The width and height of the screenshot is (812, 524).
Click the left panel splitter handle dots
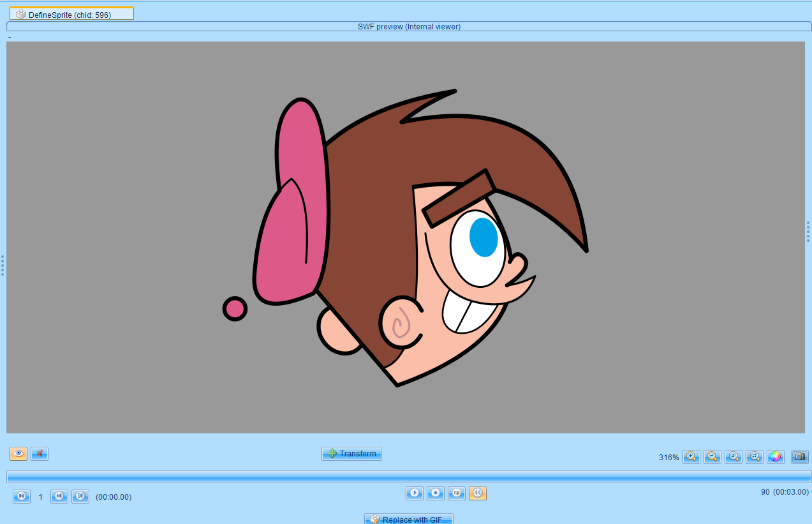[3, 266]
